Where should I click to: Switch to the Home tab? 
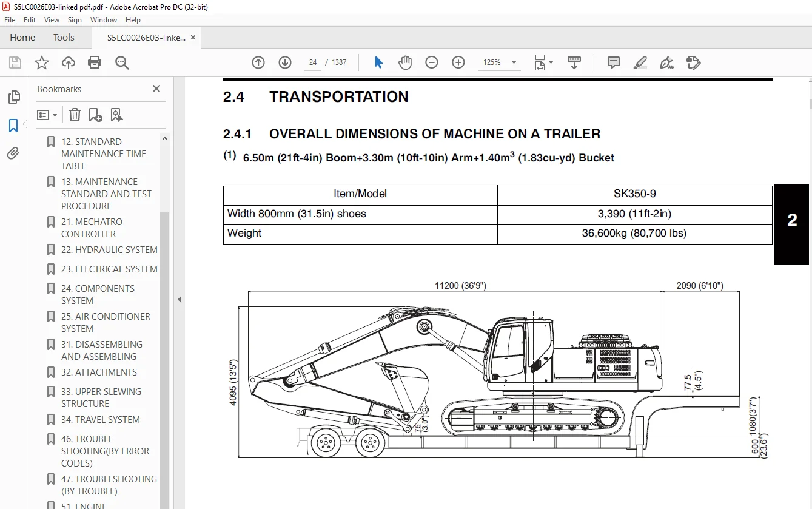[x=22, y=38]
